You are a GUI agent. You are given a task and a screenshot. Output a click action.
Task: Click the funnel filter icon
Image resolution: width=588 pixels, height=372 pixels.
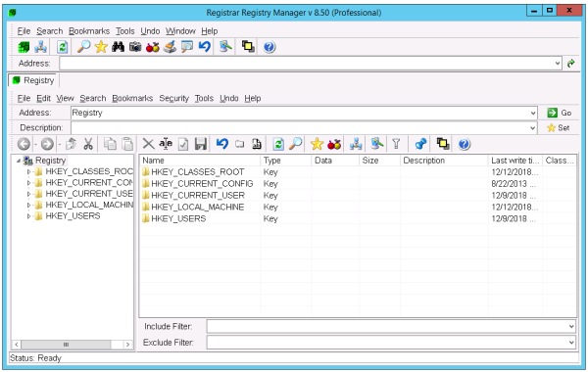coord(396,144)
